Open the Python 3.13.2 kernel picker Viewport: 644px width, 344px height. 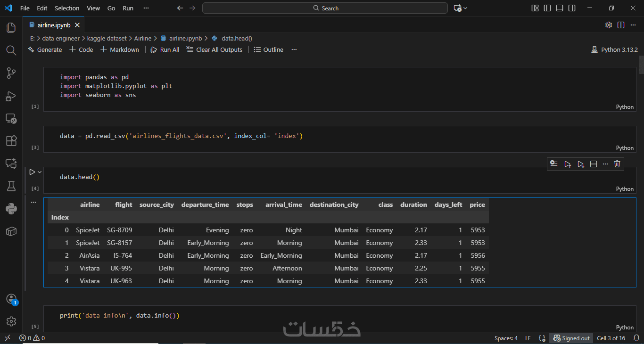point(614,49)
